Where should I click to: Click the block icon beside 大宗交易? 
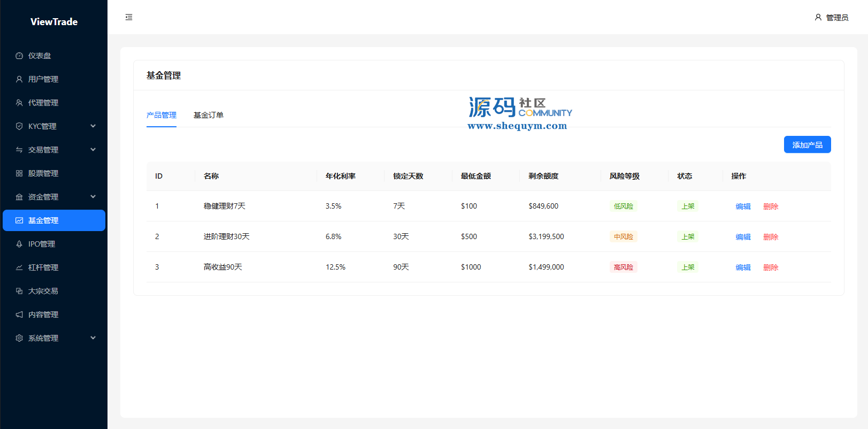[19, 291]
